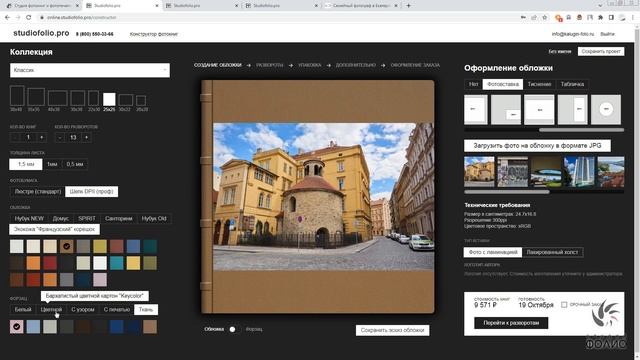Pick Санторини cover material

[x=119, y=218]
